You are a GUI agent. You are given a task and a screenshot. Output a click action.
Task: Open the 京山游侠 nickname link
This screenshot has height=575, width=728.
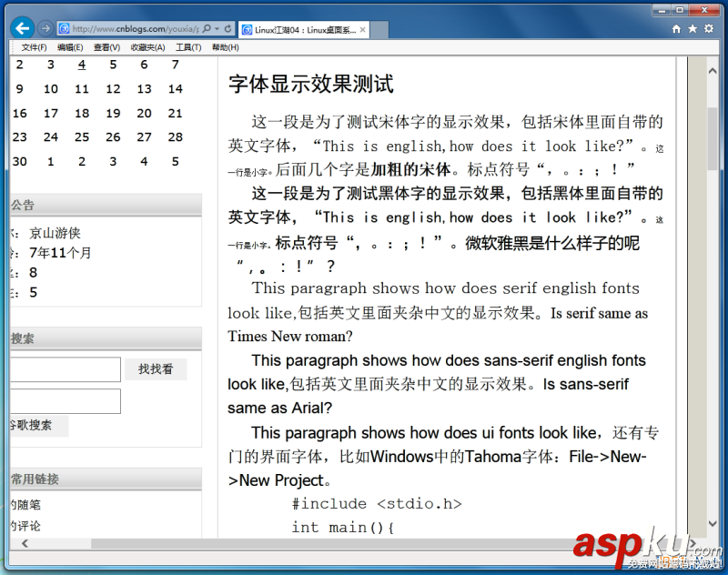coord(55,233)
